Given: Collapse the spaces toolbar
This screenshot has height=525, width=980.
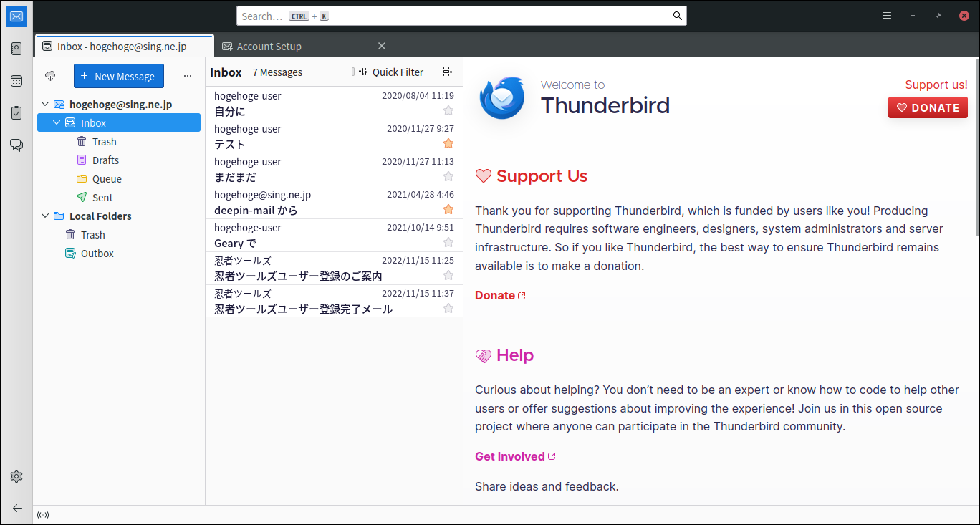Looking at the screenshot, I should point(16,508).
